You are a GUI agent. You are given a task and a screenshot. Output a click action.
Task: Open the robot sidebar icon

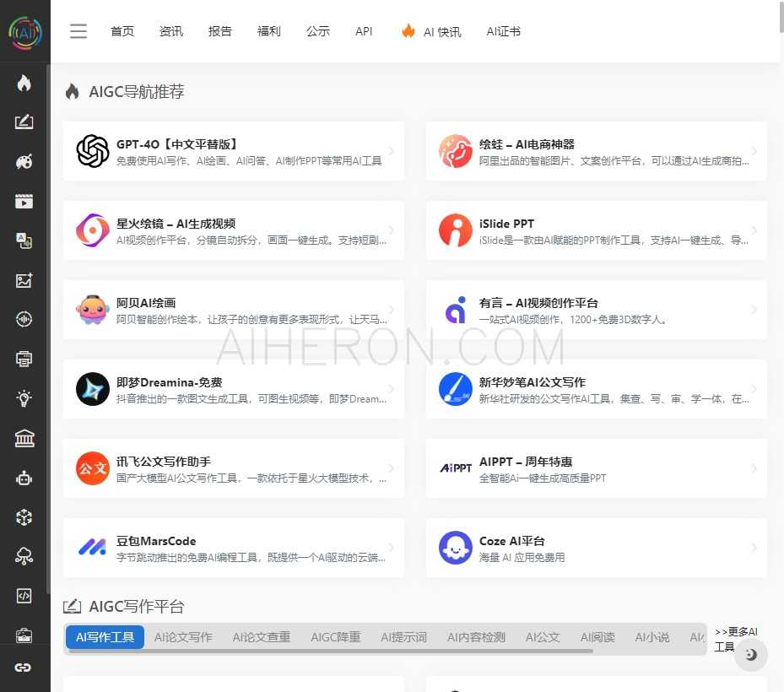pos(24,478)
